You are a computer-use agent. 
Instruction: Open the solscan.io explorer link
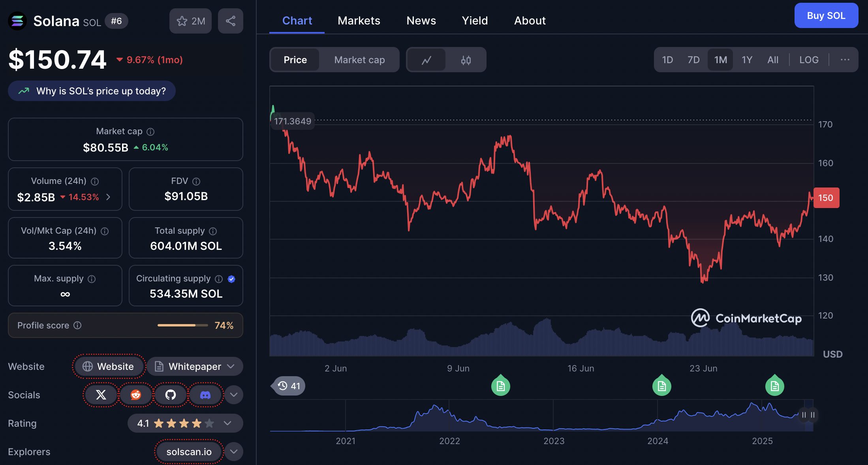189,452
